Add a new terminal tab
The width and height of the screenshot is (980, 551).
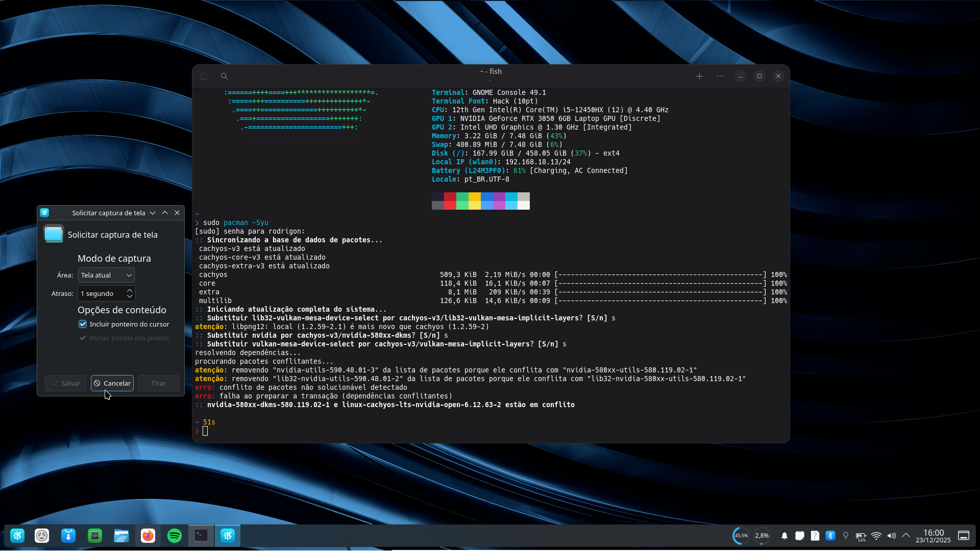(699, 76)
